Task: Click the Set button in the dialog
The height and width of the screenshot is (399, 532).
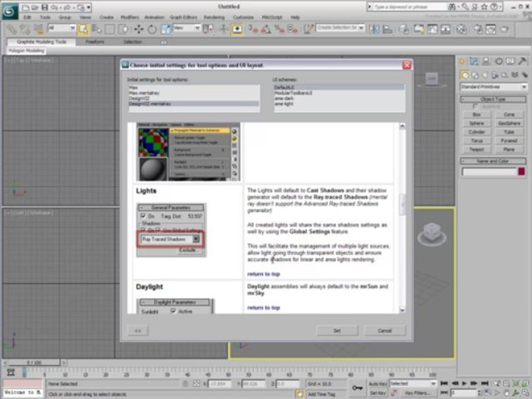Action: [337, 330]
